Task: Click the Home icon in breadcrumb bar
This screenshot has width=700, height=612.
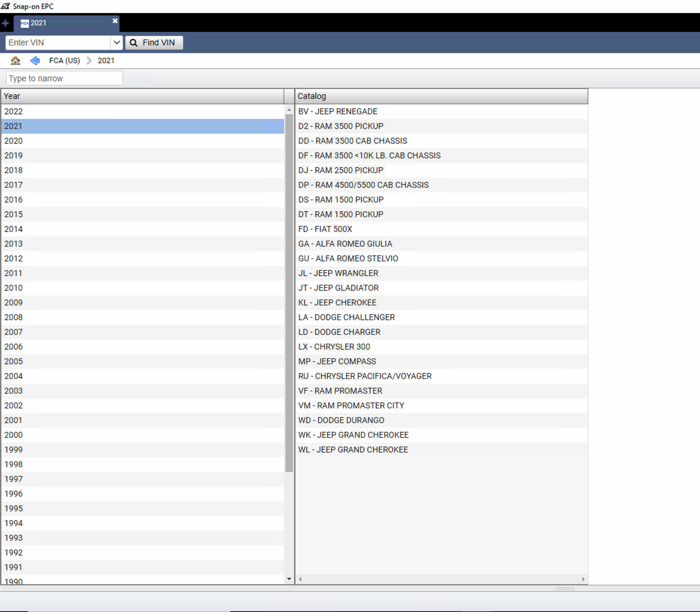Action: [15, 60]
